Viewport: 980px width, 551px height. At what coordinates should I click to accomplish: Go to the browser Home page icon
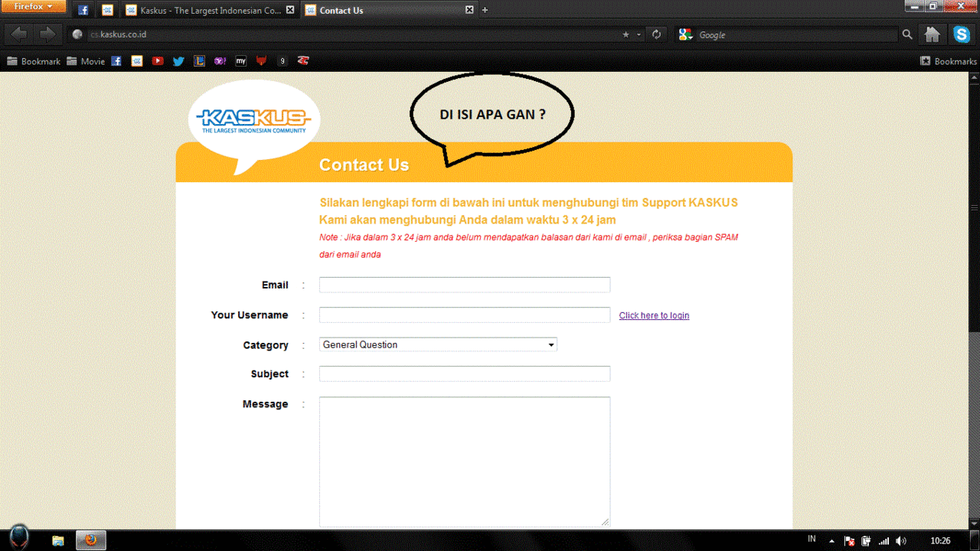[x=932, y=34]
